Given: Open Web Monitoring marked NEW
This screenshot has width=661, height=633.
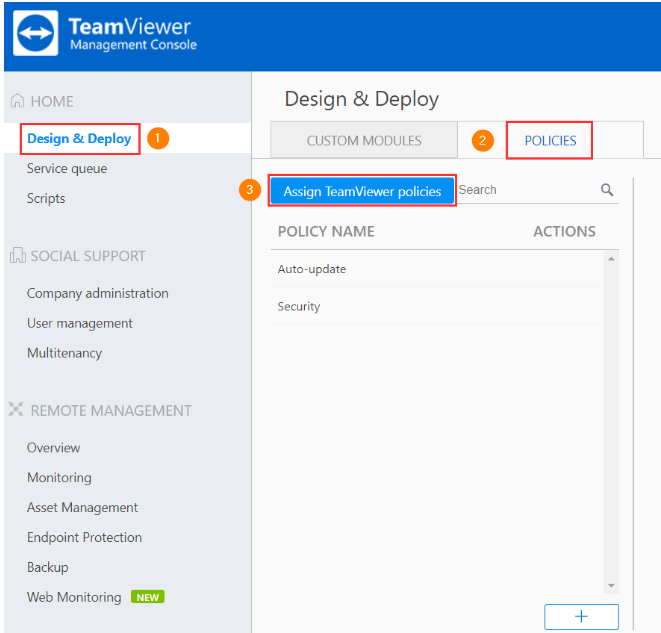Looking at the screenshot, I should 74,597.
